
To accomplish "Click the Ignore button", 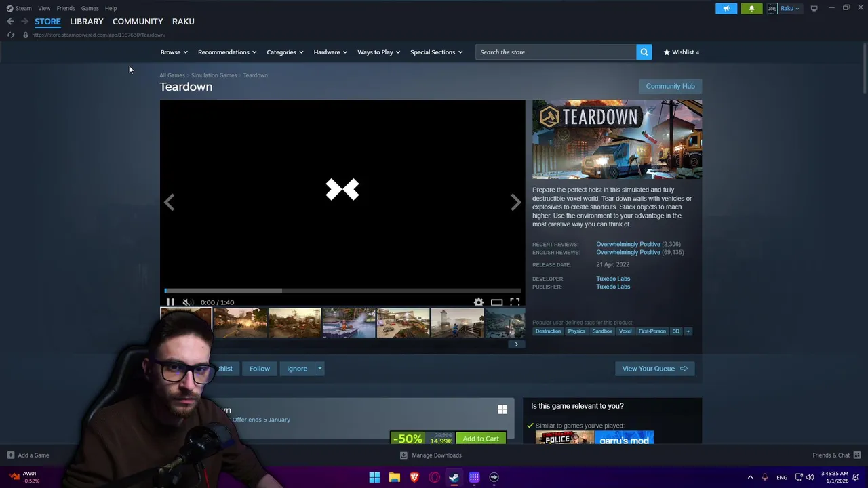I will 297,369.
